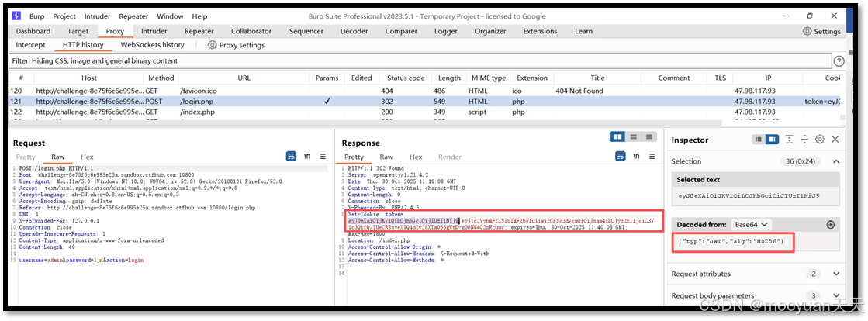868x321 pixels.
Task: Switch to the Extensions tab
Action: pyautogui.click(x=540, y=32)
